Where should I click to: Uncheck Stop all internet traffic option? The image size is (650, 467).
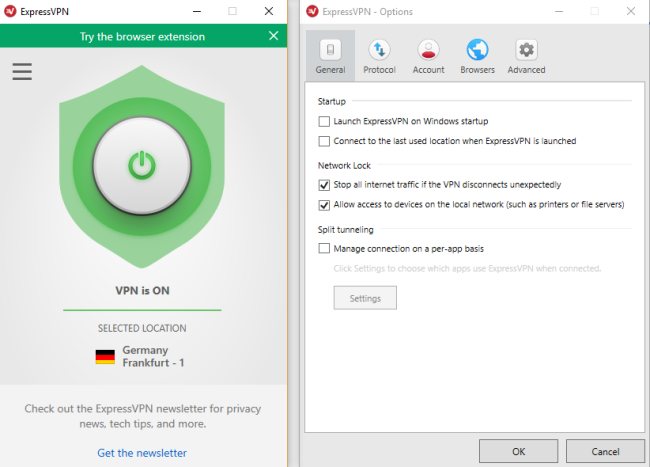coord(324,185)
